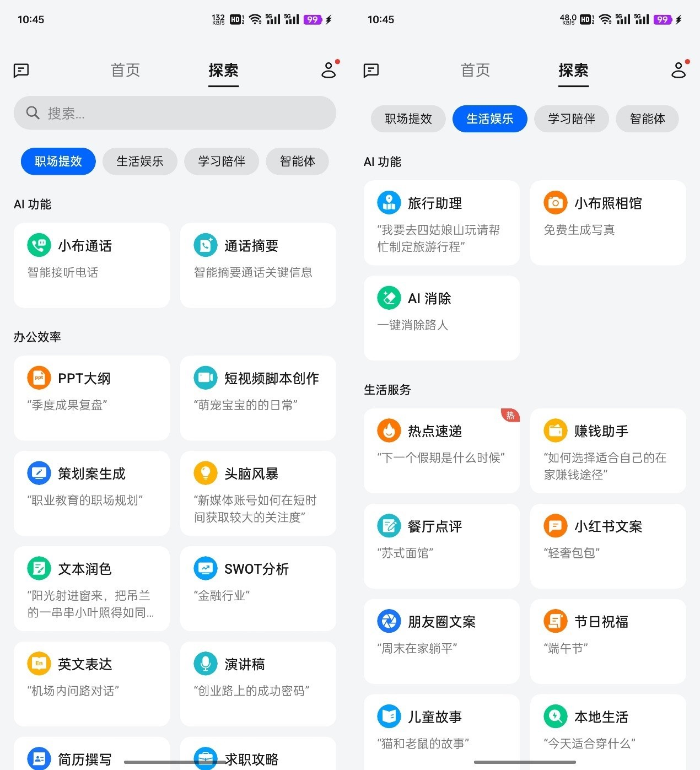The height and width of the screenshot is (770, 700).
Task: Select the 通话摘要 icon
Action: [204, 246]
